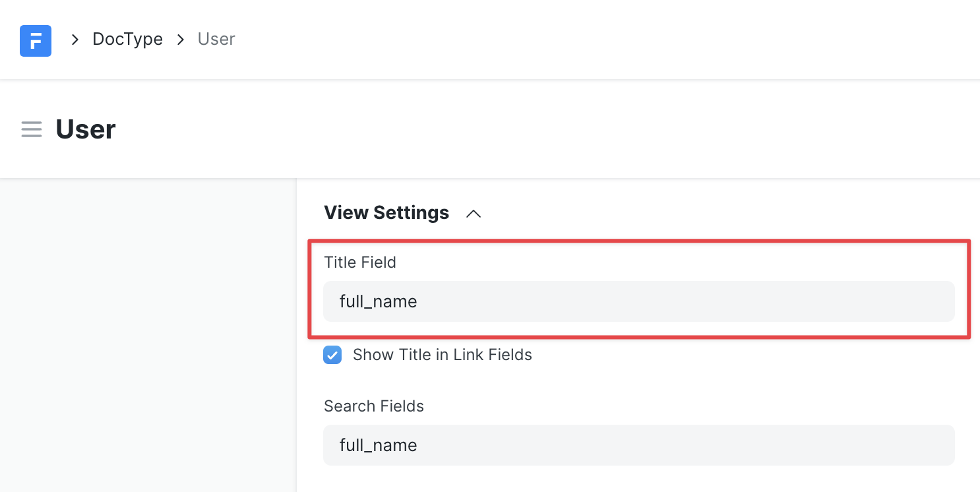Focus the Search Fields input box

[638, 445]
